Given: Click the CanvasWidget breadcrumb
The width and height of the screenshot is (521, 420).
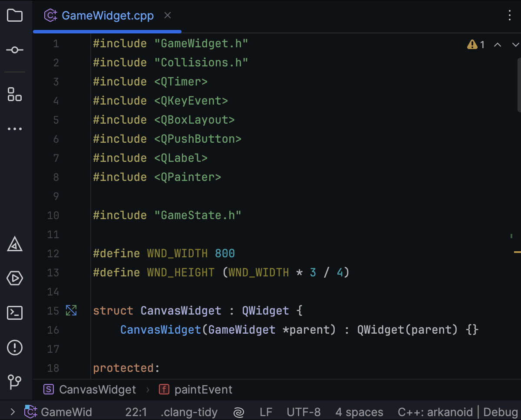Looking at the screenshot, I should (97, 389).
